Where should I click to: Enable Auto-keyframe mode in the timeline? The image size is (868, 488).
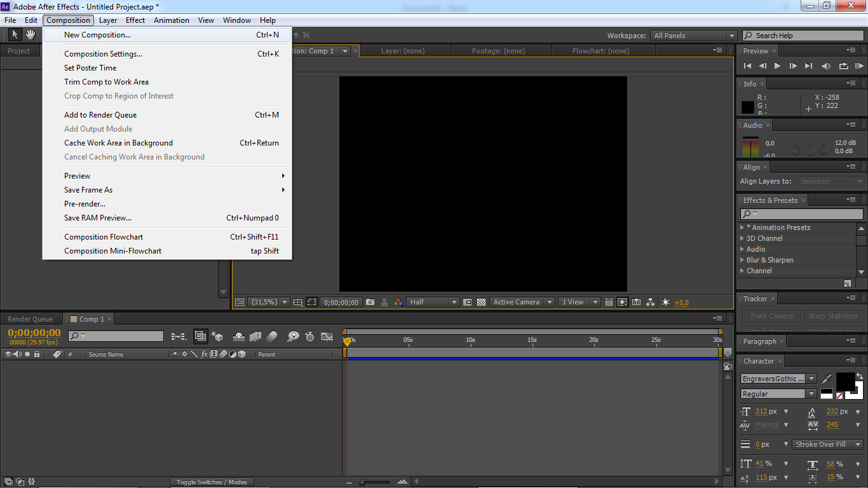pyautogui.click(x=309, y=336)
